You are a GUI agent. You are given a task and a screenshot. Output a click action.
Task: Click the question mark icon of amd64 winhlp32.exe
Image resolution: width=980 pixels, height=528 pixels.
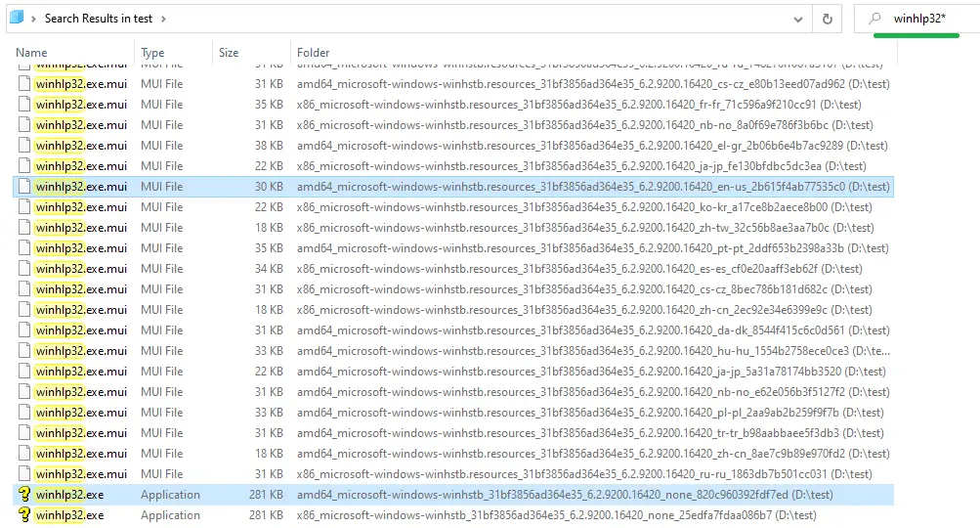24,495
